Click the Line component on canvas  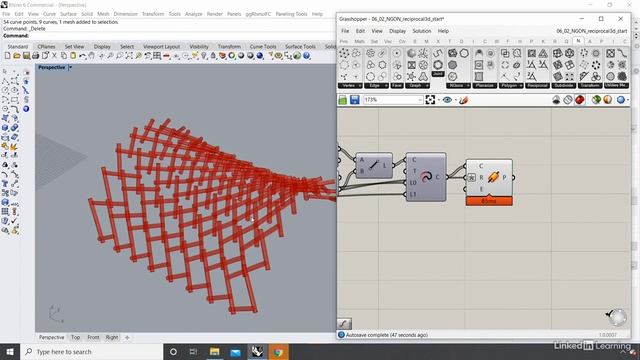click(x=374, y=165)
